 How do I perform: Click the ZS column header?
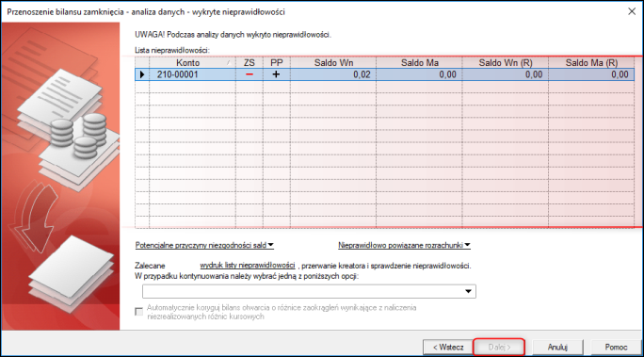(x=250, y=62)
